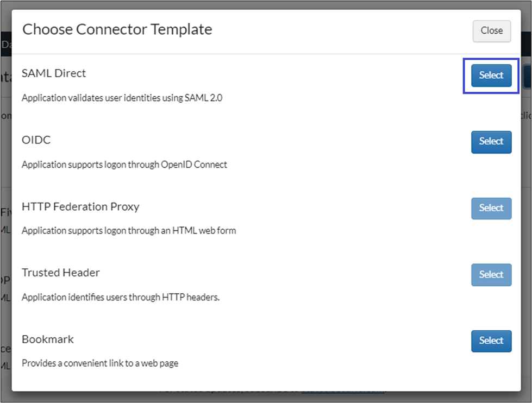Click the SAML Direct heading
Image resolution: width=532 pixels, height=403 pixels.
(54, 73)
